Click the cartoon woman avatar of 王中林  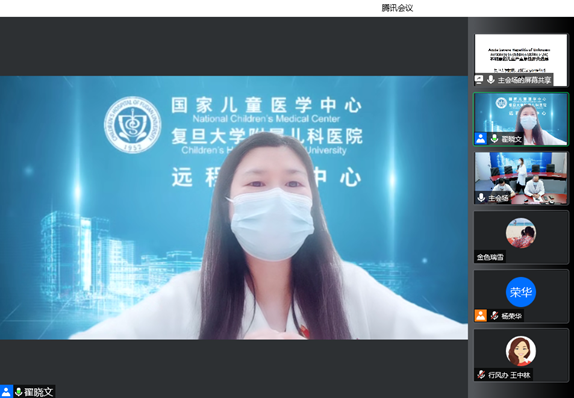coord(521,351)
